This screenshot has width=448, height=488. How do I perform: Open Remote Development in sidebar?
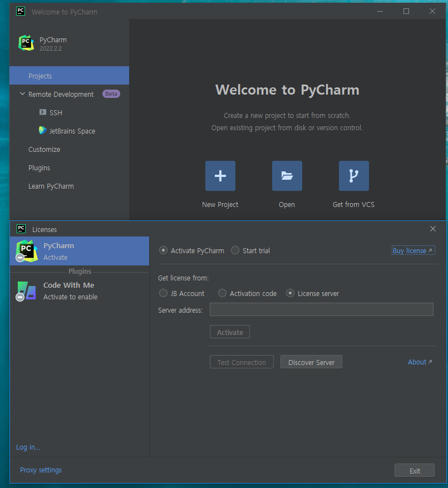click(x=61, y=94)
